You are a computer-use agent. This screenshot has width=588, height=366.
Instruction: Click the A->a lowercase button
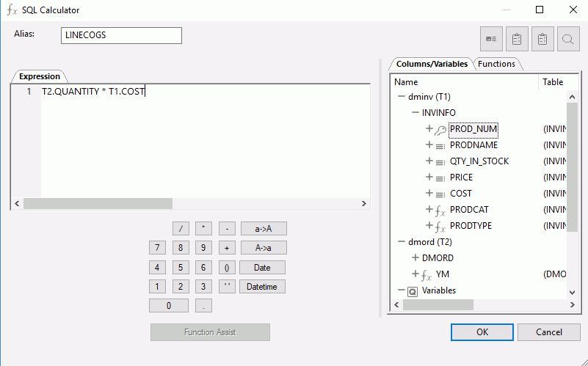pos(264,248)
